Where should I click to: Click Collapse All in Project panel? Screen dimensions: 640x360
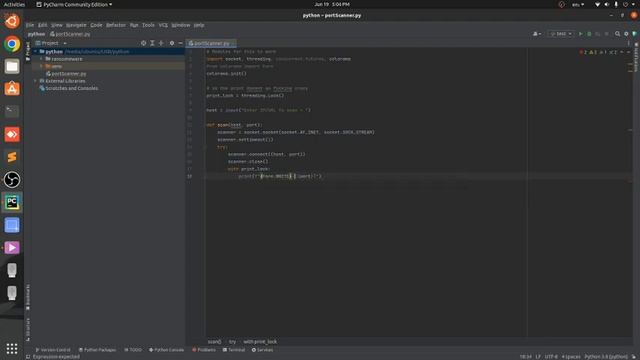click(x=161, y=43)
